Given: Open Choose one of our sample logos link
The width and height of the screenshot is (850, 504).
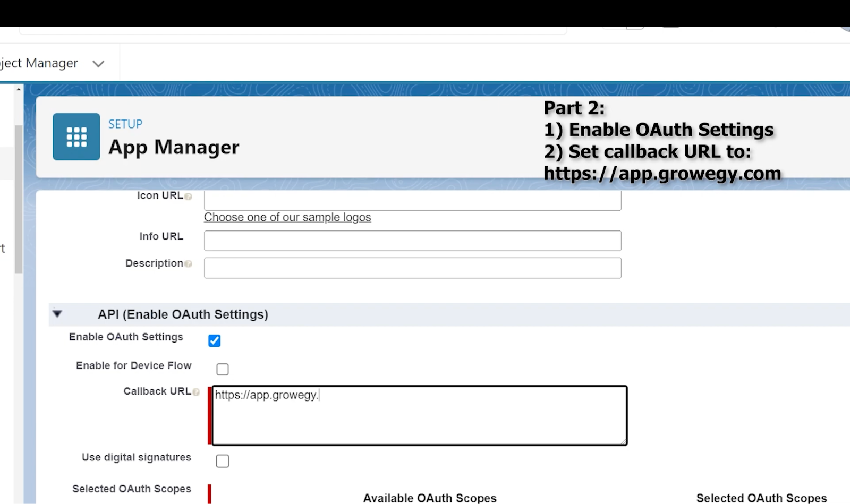Looking at the screenshot, I should pos(287,217).
